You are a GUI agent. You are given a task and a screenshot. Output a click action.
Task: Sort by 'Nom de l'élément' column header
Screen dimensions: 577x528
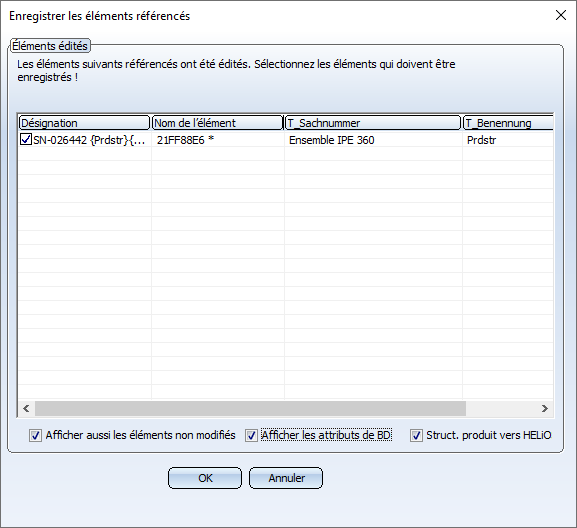tap(217, 123)
